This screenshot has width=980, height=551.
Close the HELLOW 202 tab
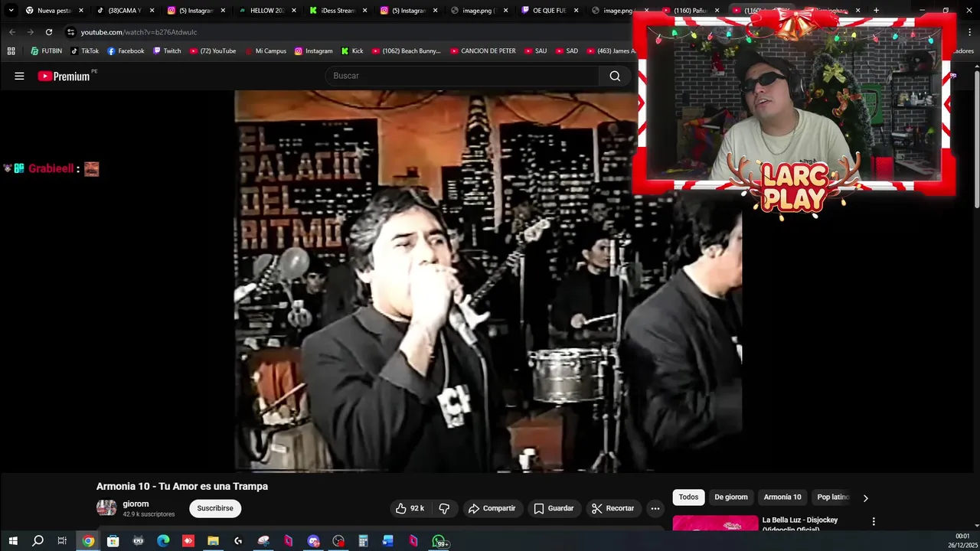[294, 11]
